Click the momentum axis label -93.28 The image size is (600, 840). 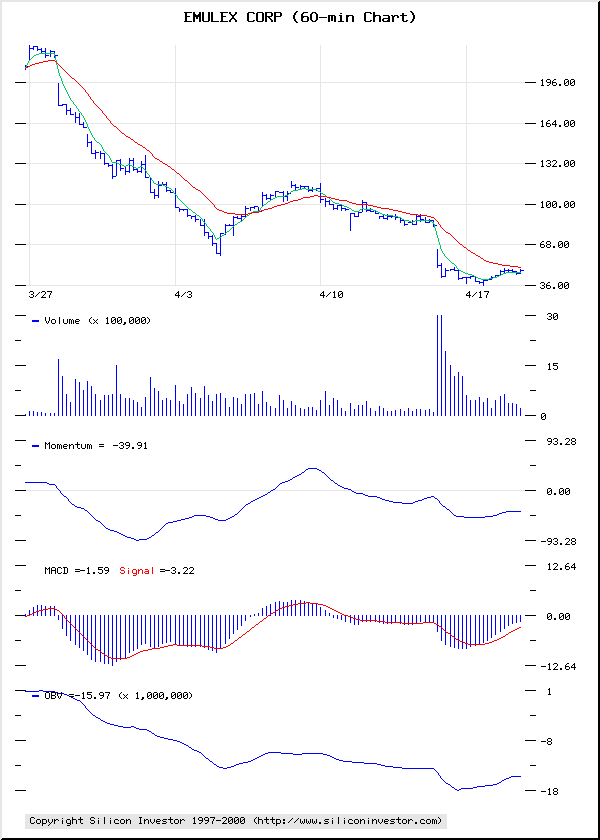tap(558, 541)
